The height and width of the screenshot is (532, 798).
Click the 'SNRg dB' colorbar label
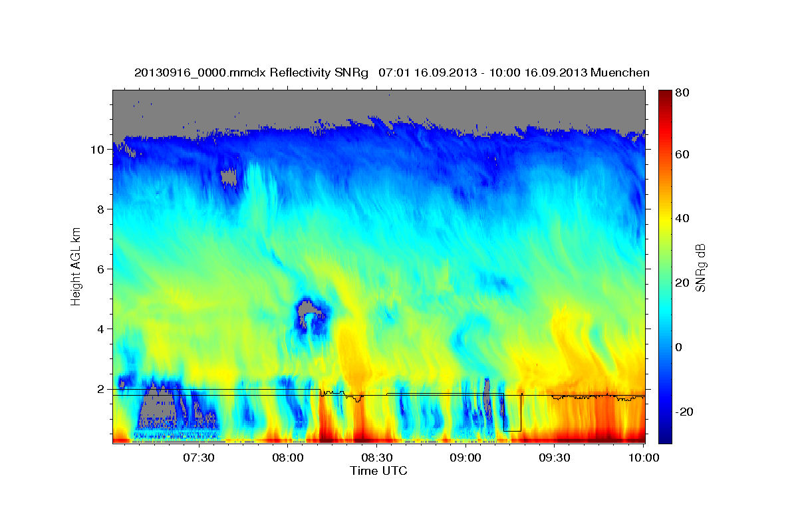pyautogui.click(x=700, y=267)
